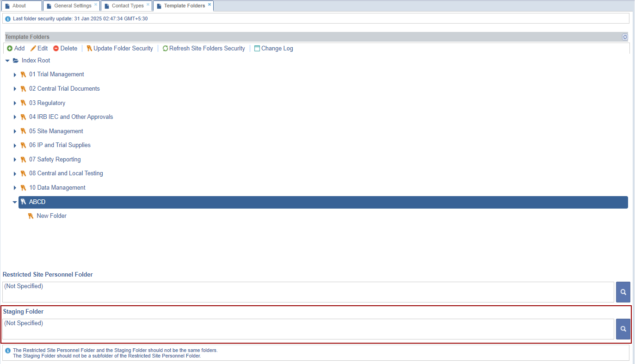Refresh Site Folders Security
Screen dimensions: 635x364
click(203, 49)
